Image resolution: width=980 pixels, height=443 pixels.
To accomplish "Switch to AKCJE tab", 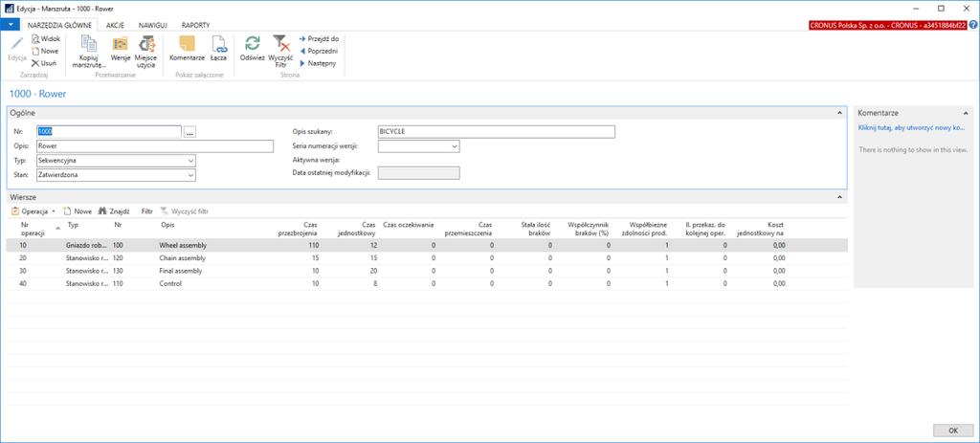I will click(115, 25).
